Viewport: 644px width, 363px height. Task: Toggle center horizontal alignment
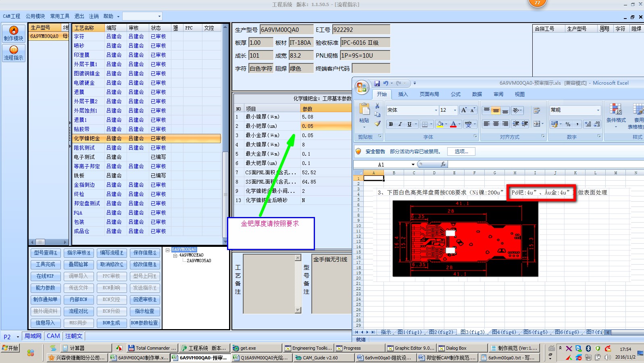point(496,124)
